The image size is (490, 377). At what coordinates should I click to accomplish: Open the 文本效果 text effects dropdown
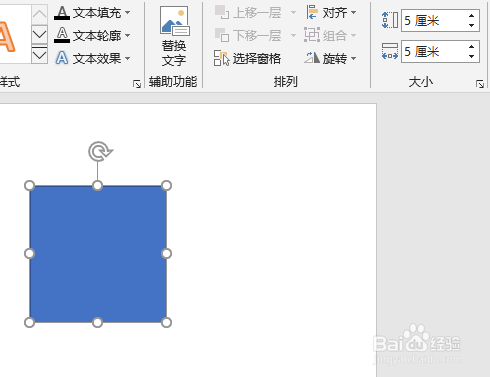point(92,58)
